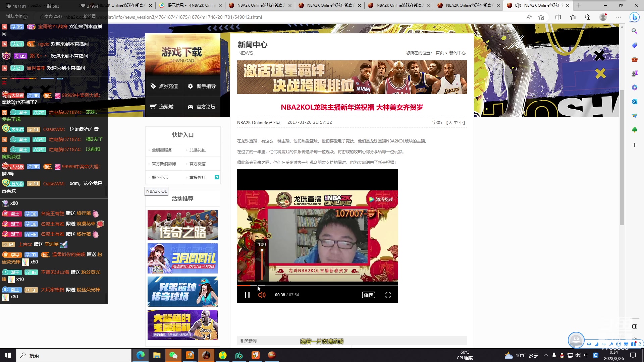Add a sidebar app with plus button
644x362 pixels.
tap(634, 145)
